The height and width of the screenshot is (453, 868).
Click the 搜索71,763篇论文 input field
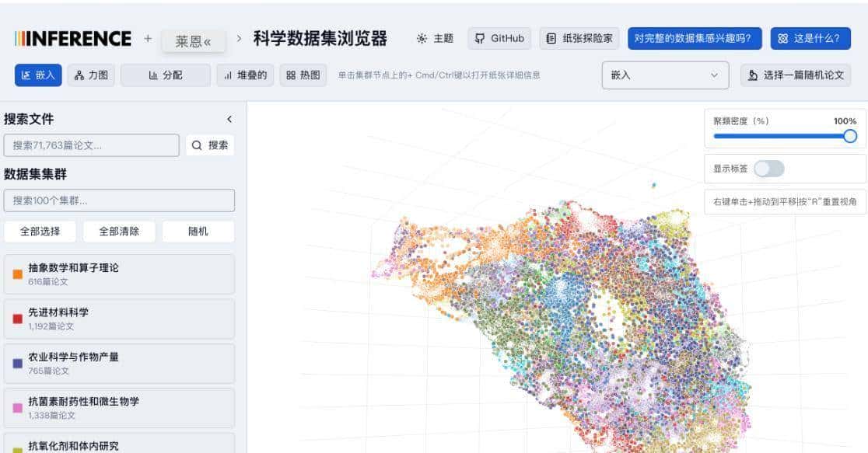tap(92, 145)
